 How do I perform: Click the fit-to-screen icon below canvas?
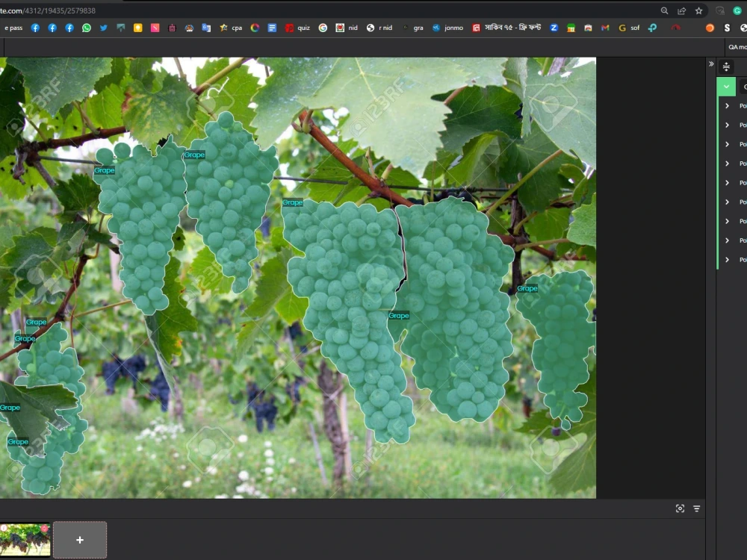coord(680,508)
